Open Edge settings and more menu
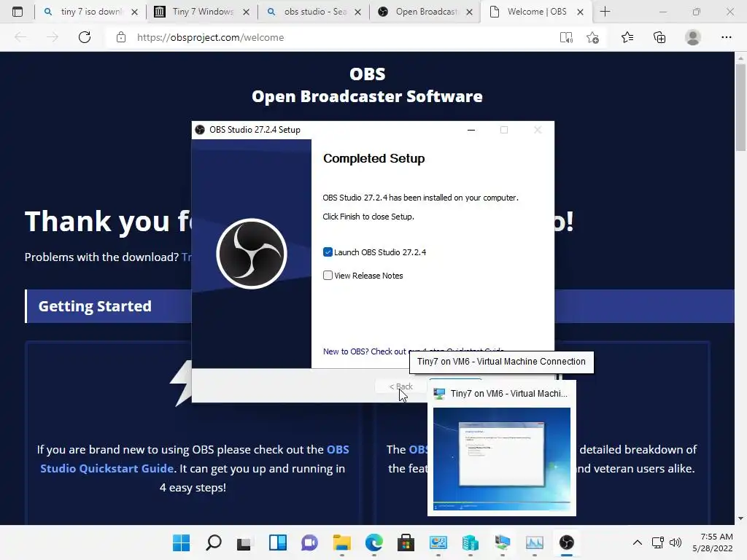The width and height of the screenshot is (747, 560). [x=726, y=37]
